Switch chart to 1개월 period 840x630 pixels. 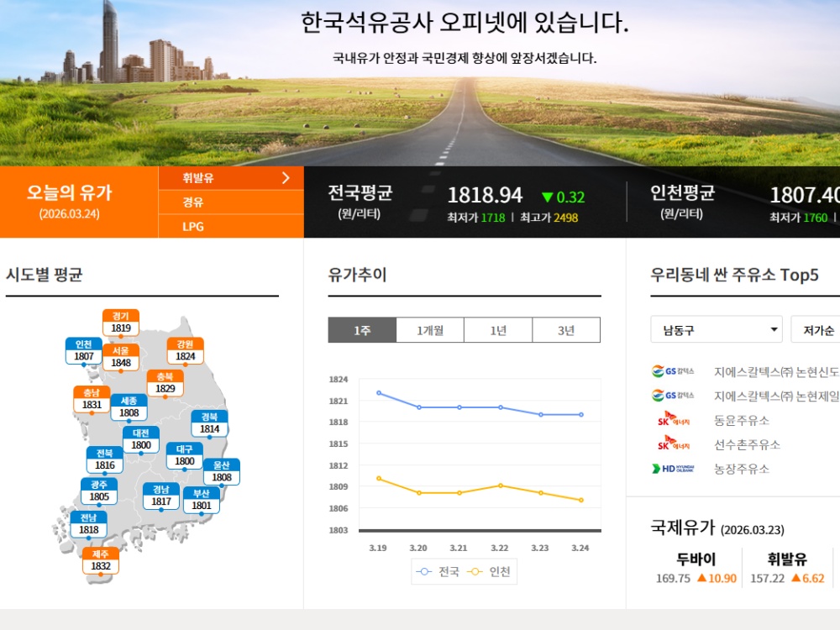(430, 330)
